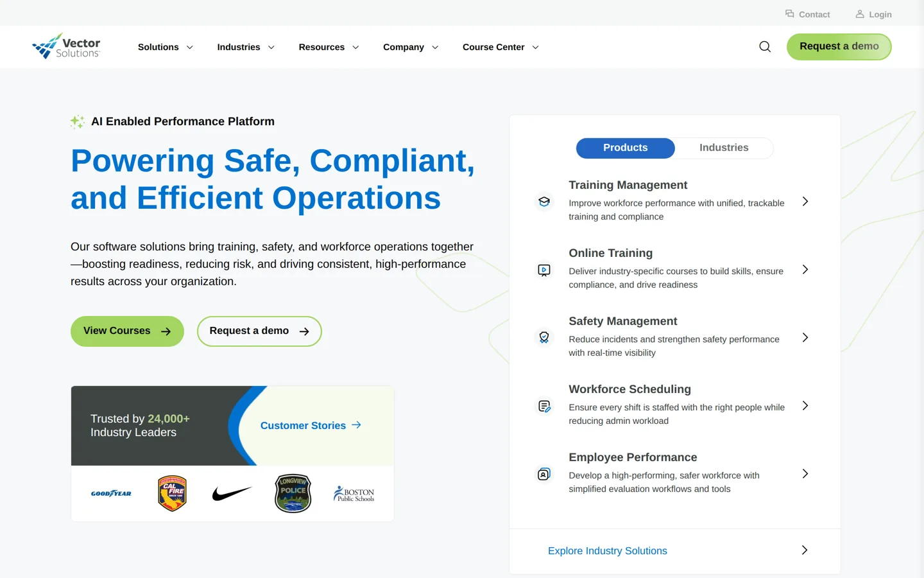The height and width of the screenshot is (578, 924).
Task: Open the Online Training row chevron
Action: click(x=805, y=270)
